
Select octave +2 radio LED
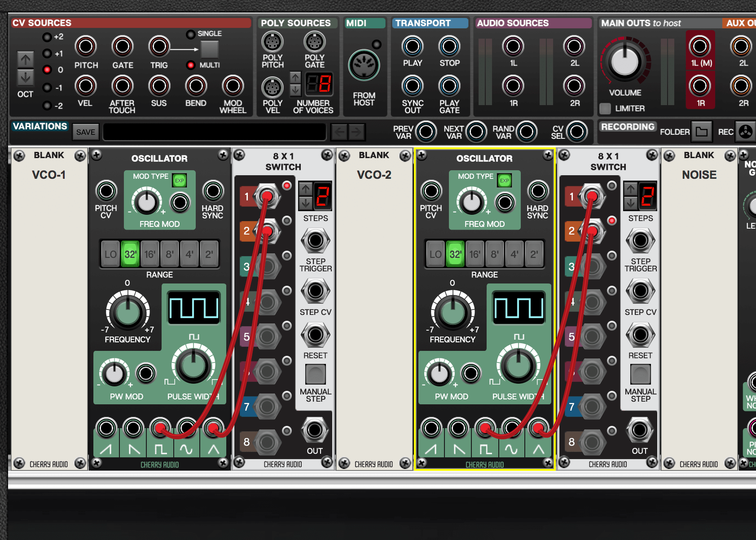[x=47, y=37]
